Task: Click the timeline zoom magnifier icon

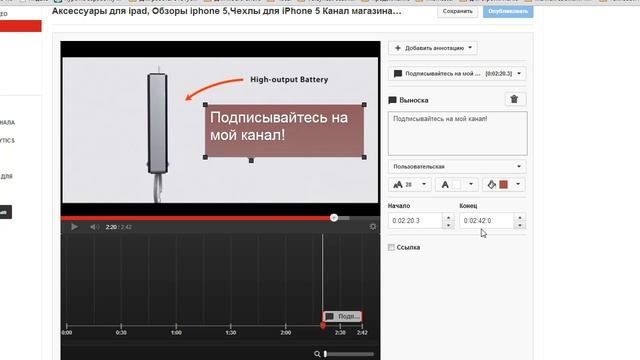Action: point(317,354)
